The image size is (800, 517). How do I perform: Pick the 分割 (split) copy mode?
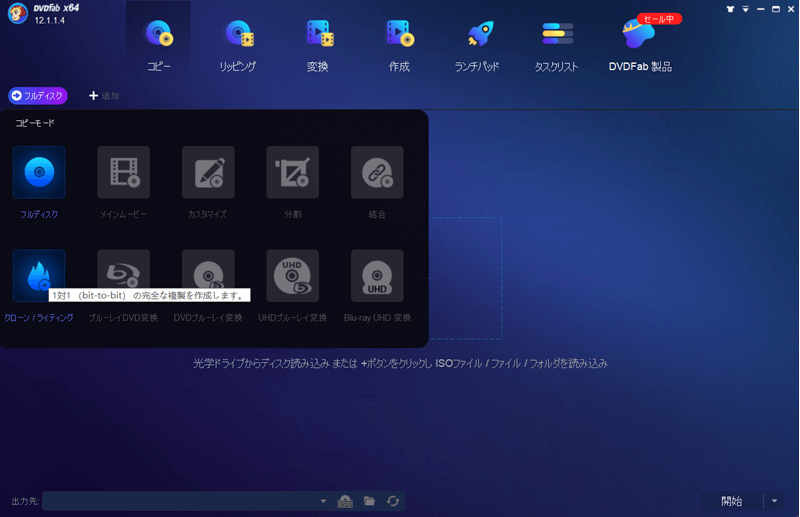[292, 172]
